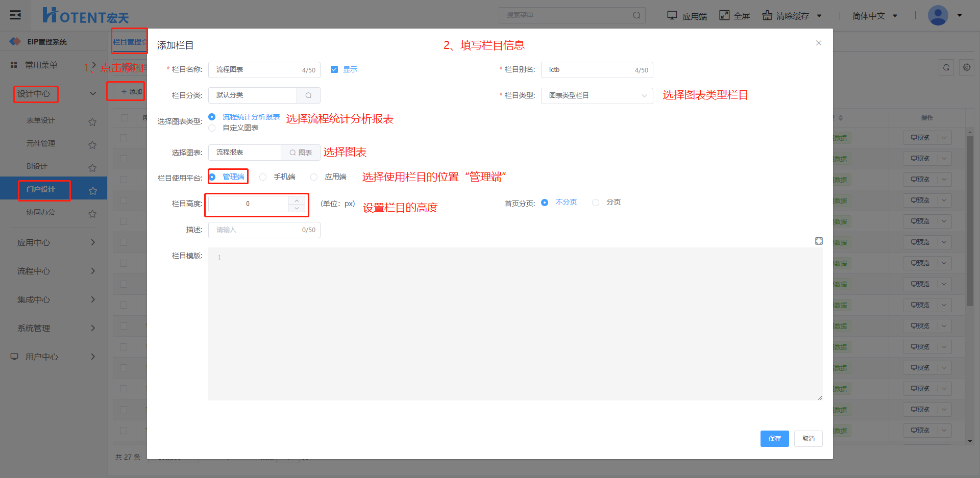Select 流程统计分析报表 radio option
The width and height of the screenshot is (980, 478).
point(212,117)
